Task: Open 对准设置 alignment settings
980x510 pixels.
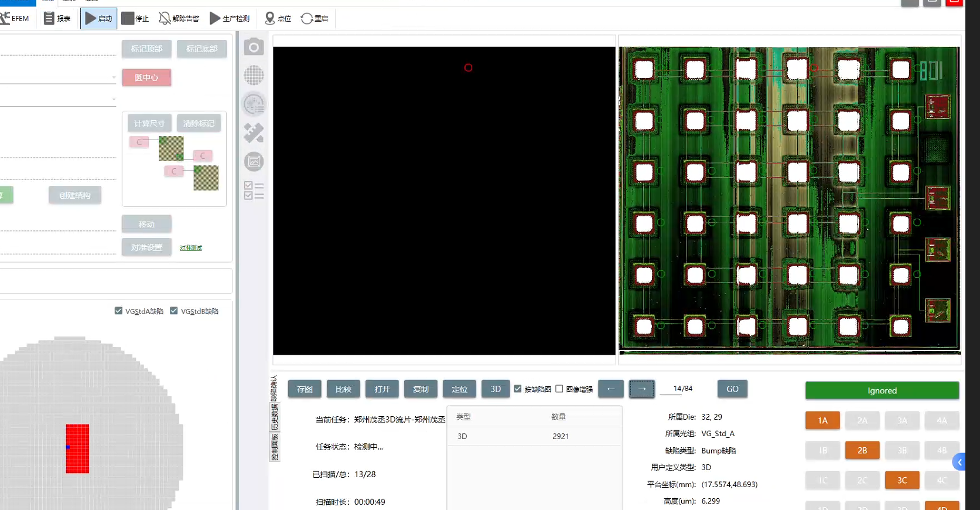Action: [x=146, y=247]
